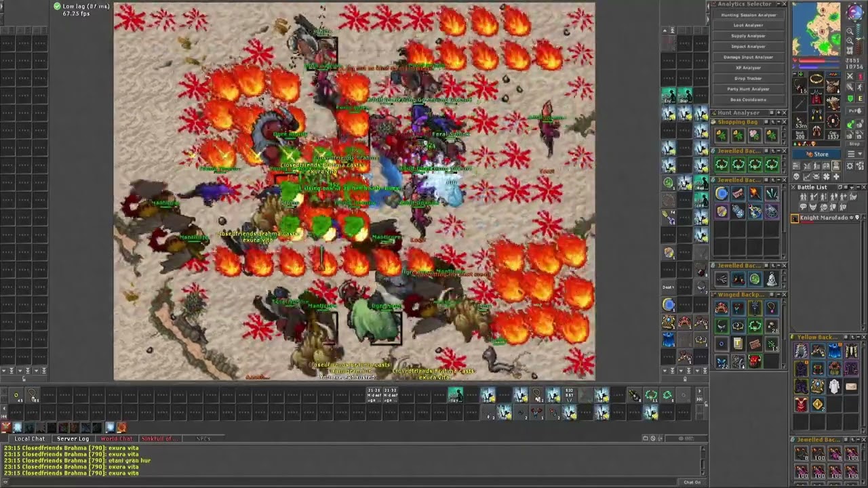The width and height of the screenshot is (868, 488).
Task: Click the minimap world view
Action: pos(816,28)
